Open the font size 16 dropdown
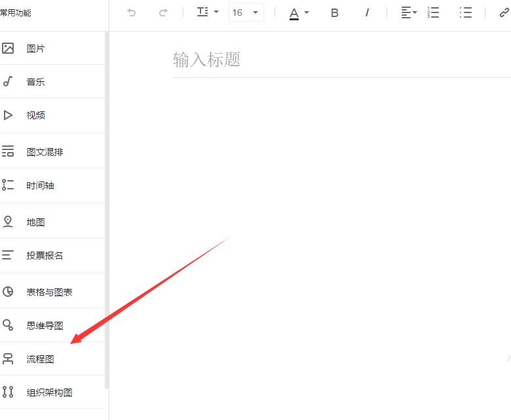This screenshot has height=420, width=511. [246, 12]
